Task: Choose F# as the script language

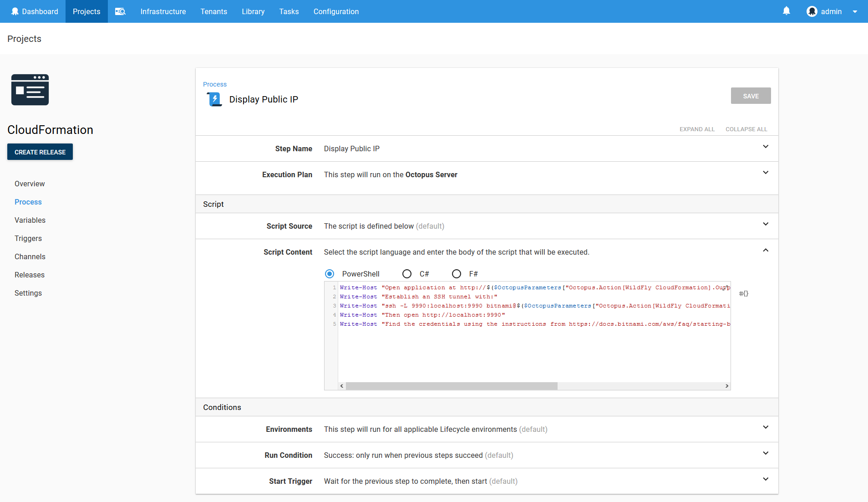Action: tap(456, 274)
